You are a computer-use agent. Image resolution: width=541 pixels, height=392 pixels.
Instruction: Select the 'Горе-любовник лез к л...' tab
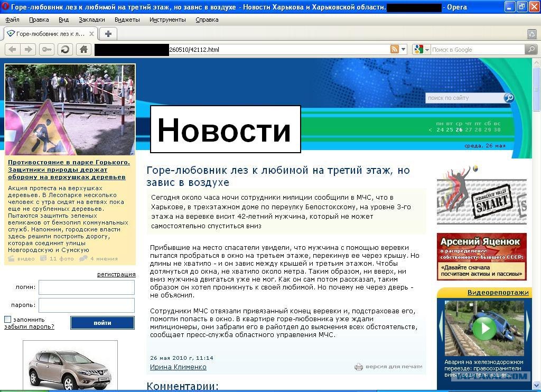coord(51,34)
